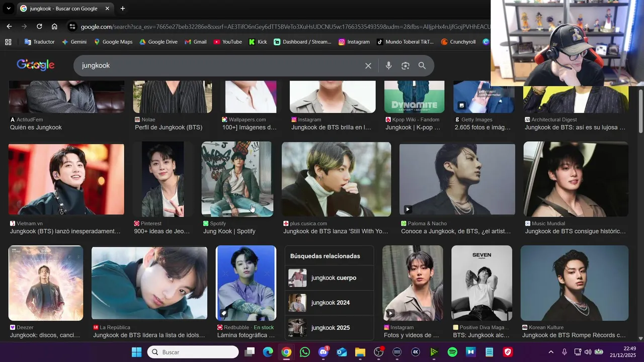The image size is (644, 362).
Task: Open the Pinterest 900+ ideas image thumbnail
Action: (x=163, y=179)
